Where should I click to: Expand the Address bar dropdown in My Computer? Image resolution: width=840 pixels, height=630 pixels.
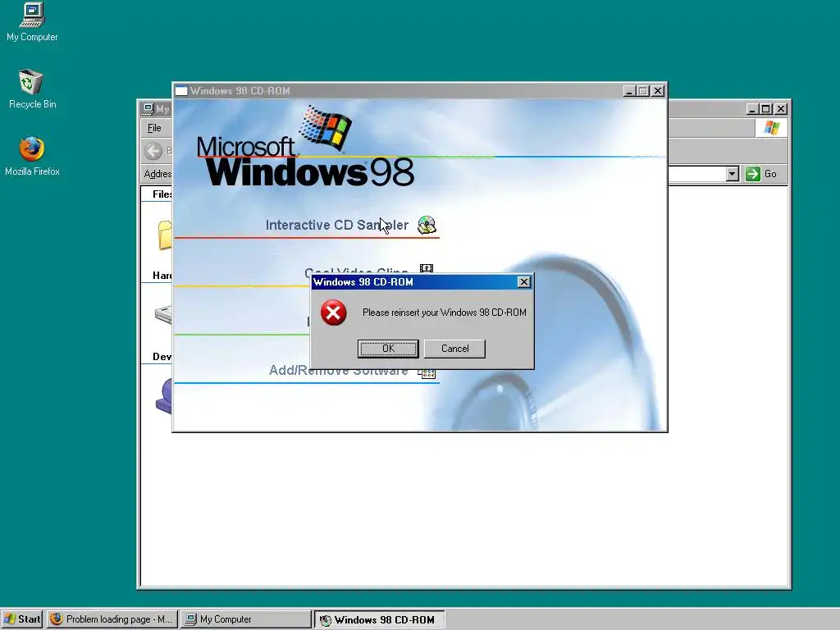[733, 174]
